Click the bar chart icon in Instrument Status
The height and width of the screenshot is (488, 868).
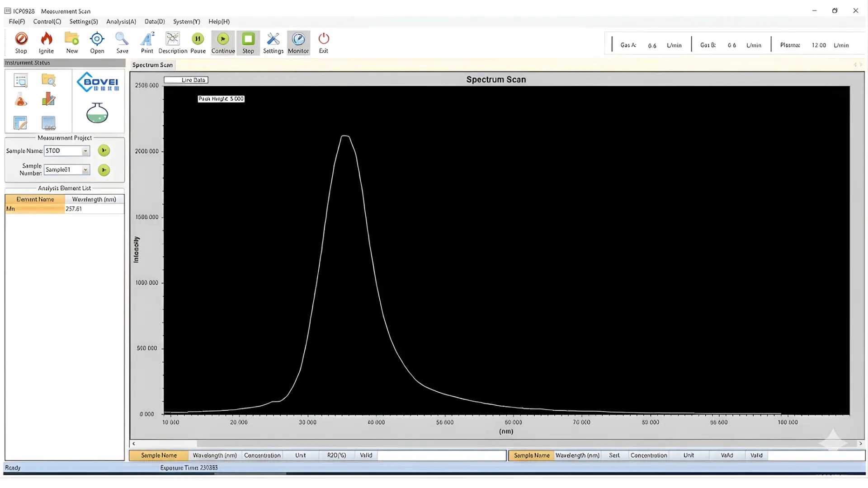point(48,99)
